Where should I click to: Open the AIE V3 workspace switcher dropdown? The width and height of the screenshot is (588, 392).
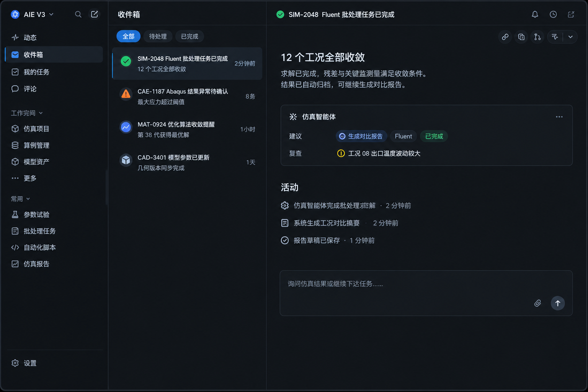33,15
